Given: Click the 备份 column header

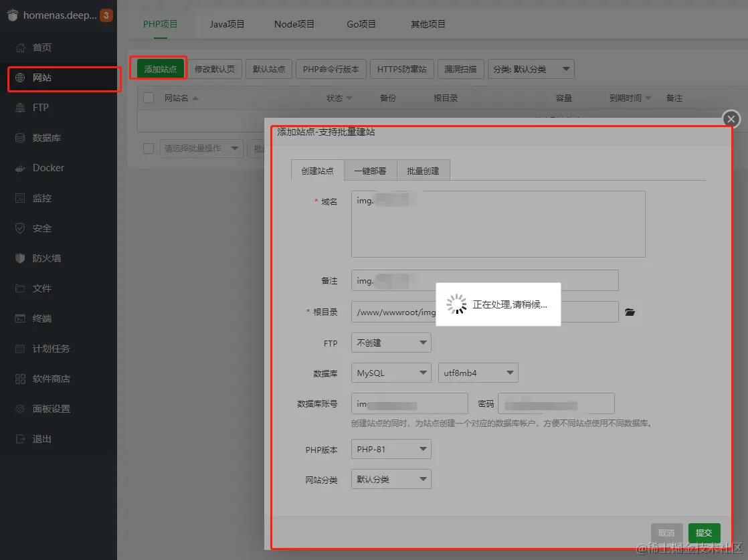Looking at the screenshot, I should tap(388, 98).
